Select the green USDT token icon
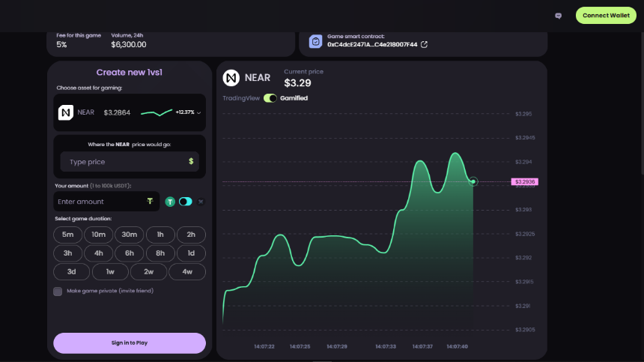644x362 pixels. [x=170, y=202]
